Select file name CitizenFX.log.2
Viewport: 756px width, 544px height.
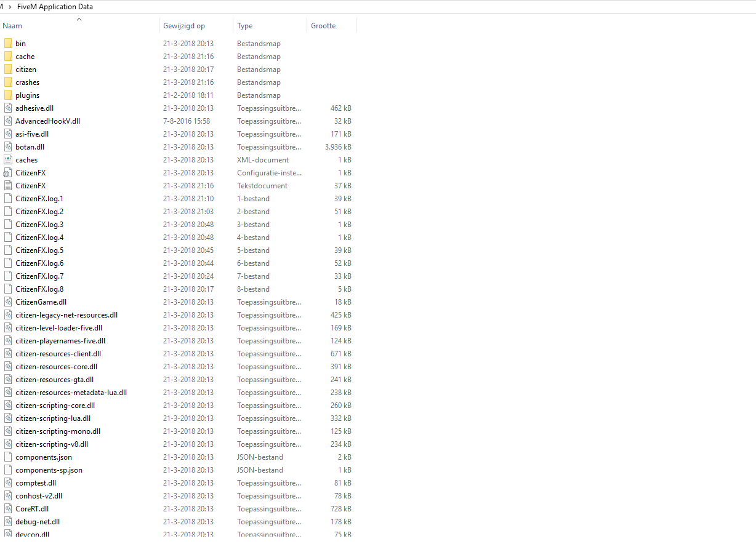39,211
